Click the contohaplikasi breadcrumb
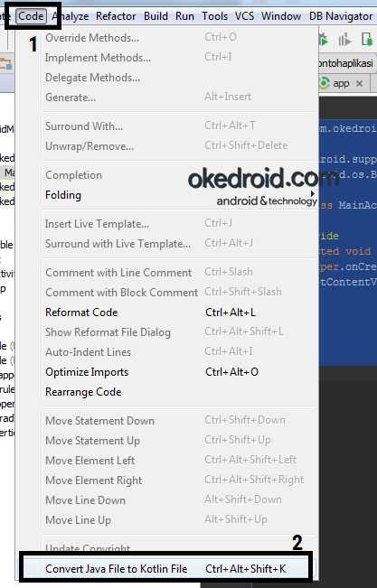The width and height of the screenshot is (377, 588). 346,62
